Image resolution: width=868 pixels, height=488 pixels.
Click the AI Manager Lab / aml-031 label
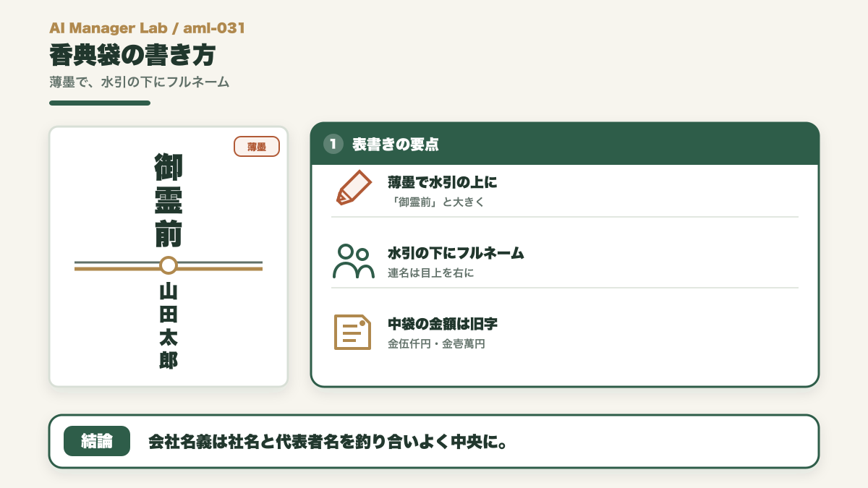(x=147, y=28)
